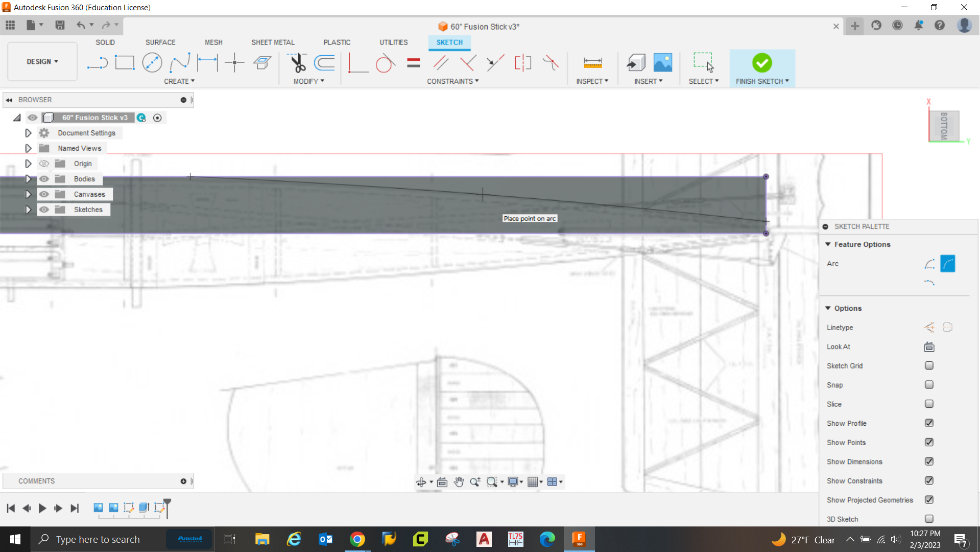
Task: Apply the Equal constraint
Action: [x=413, y=63]
